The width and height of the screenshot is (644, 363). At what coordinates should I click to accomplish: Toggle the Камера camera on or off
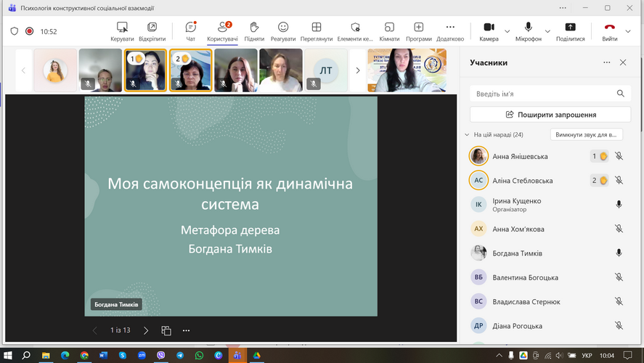tap(489, 31)
